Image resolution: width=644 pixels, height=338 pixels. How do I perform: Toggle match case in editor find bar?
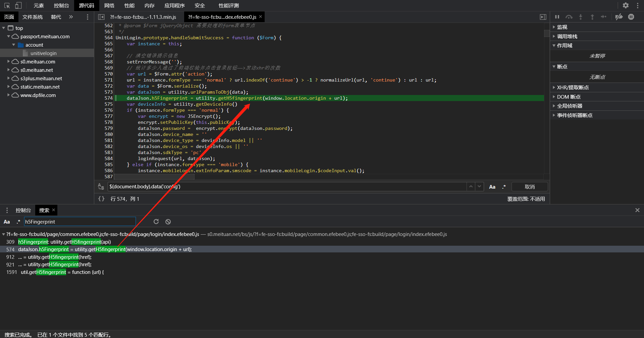pyautogui.click(x=492, y=187)
